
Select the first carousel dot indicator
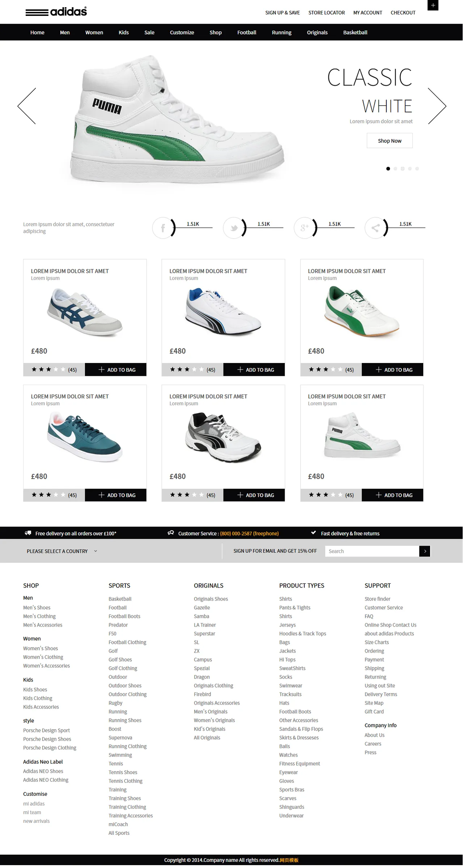[388, 168]
